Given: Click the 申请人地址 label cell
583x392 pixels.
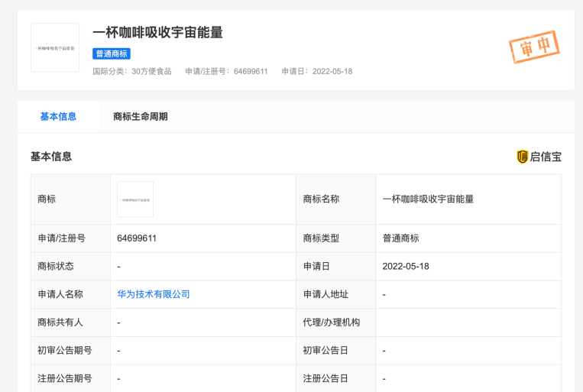Looking at the screenshot, I should [326, 294].
